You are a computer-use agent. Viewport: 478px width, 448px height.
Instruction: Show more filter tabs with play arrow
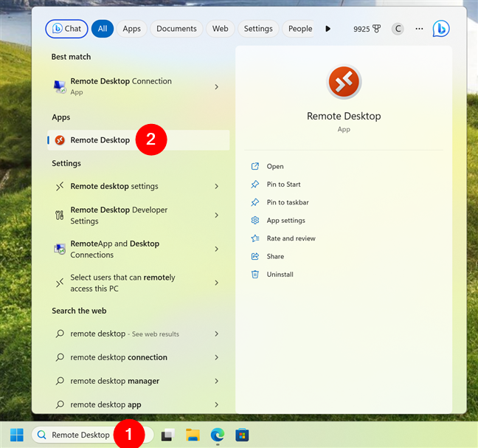(328, 29)
